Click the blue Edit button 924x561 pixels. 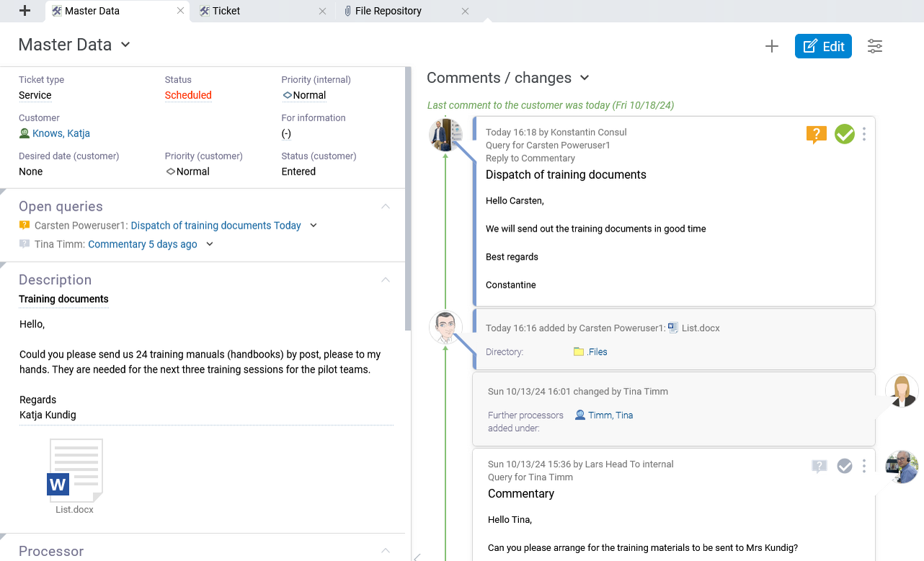pos(823,46)
